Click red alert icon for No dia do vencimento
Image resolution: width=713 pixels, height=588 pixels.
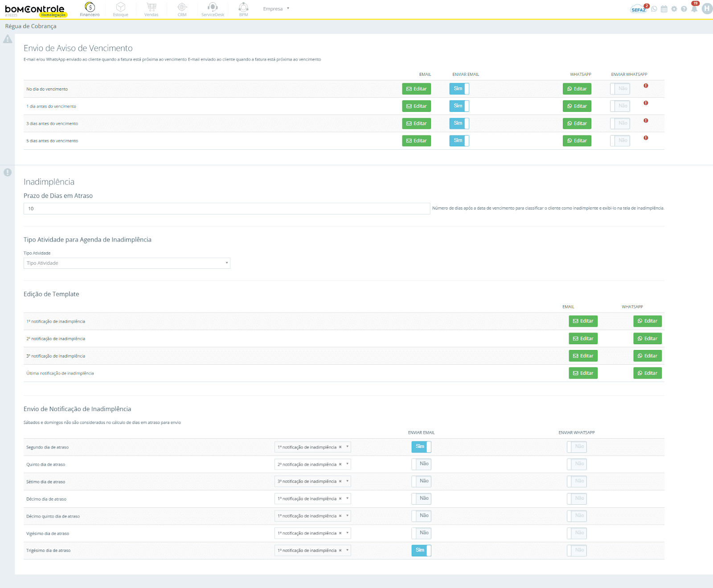(646, 86)
